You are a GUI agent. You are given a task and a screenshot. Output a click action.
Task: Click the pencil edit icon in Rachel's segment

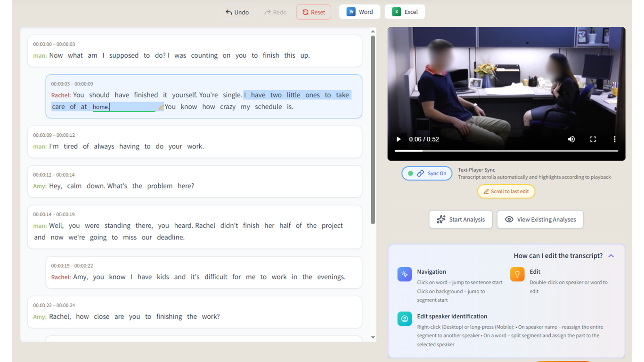click(x=161, y=107)
